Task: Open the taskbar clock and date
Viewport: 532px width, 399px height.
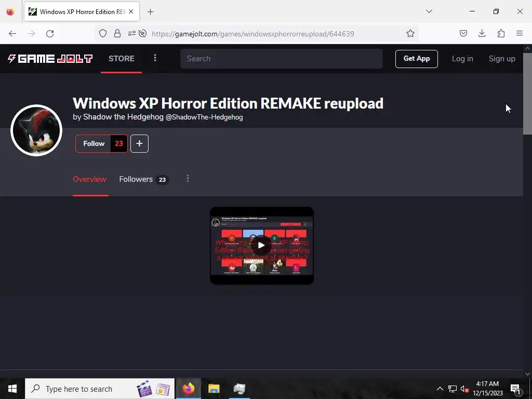Action: (x=487, y=389)
